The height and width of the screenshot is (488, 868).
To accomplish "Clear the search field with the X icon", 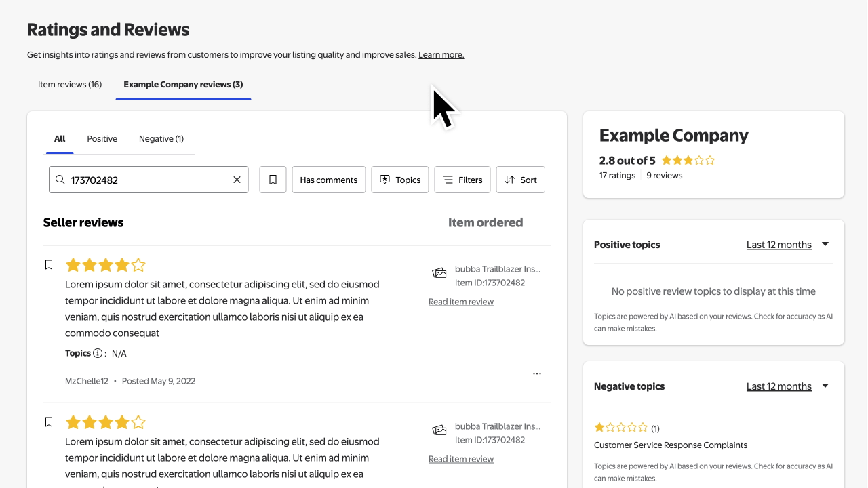I will coord(237,180).
